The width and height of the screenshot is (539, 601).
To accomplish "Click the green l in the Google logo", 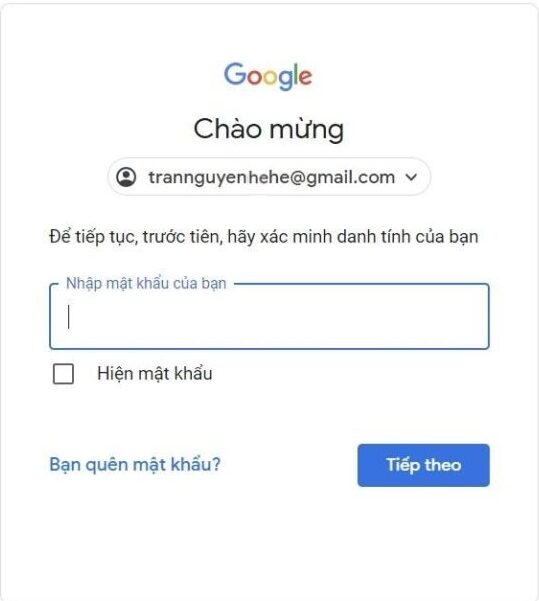I will point(295,74).
